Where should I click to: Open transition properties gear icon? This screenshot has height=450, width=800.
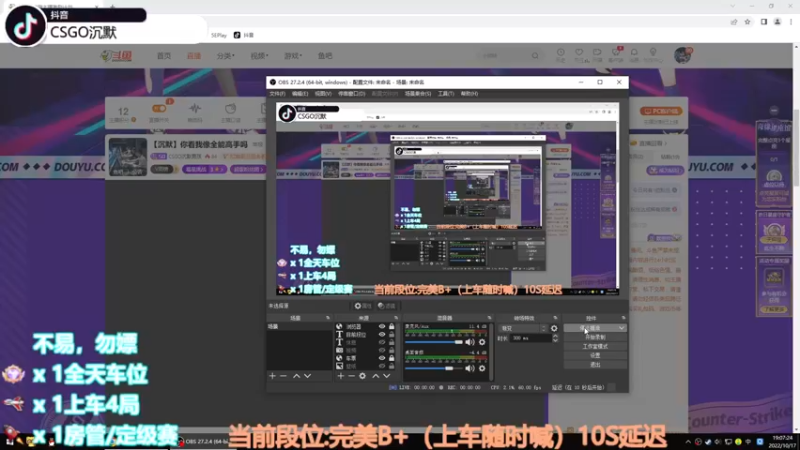[555, 329]
